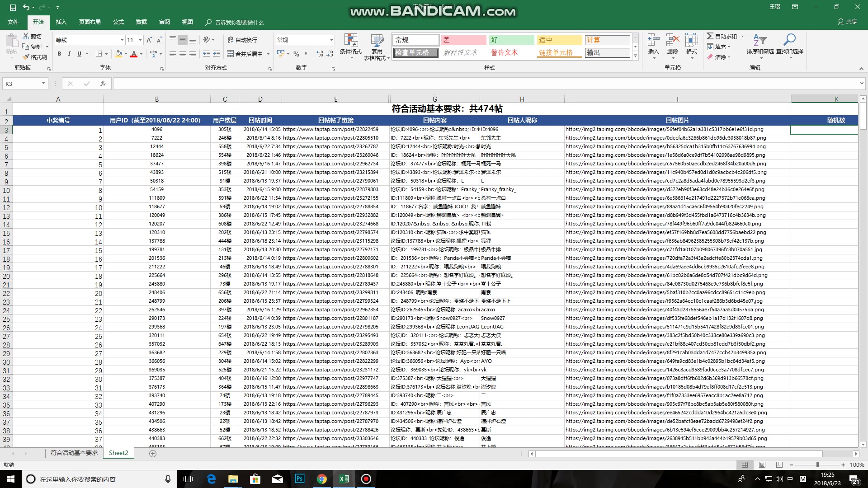Switch to the Sheet2 worksheet tab
Screen dimensions: 868x488
(x=118, y=453)
